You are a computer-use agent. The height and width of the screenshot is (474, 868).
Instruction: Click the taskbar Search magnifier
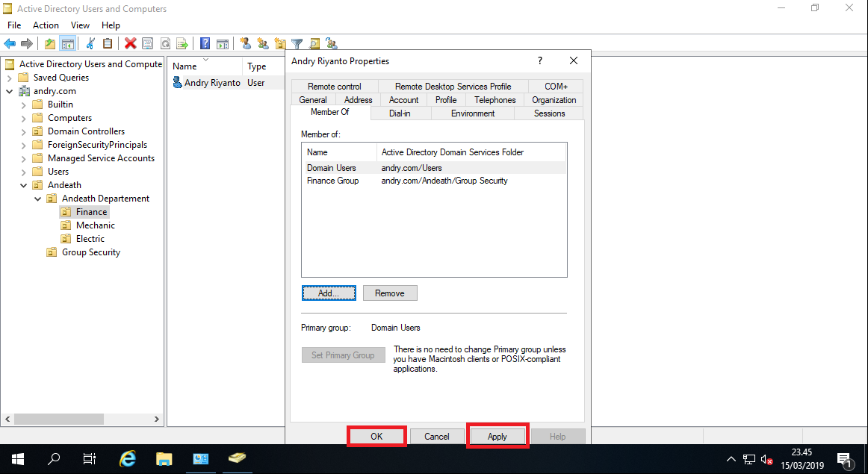[x=54, y=459]
